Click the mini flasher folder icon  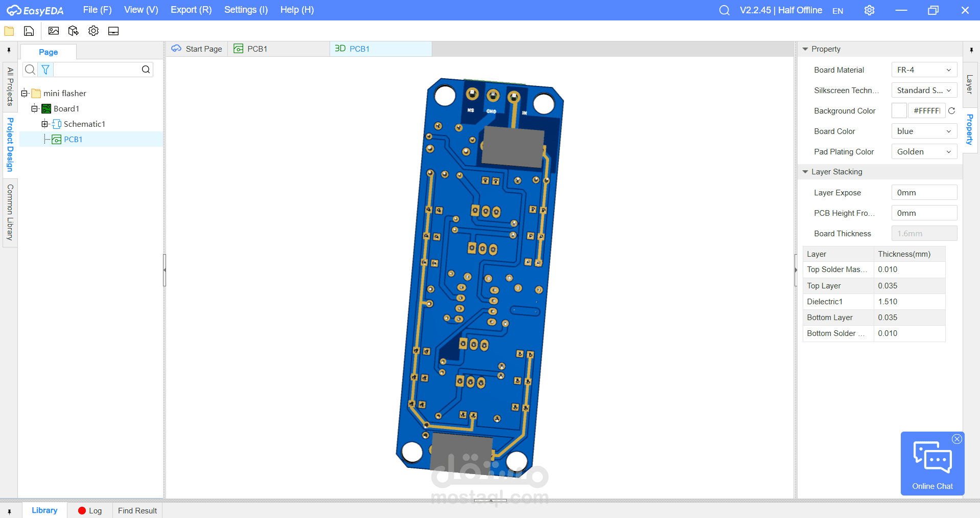36,94
